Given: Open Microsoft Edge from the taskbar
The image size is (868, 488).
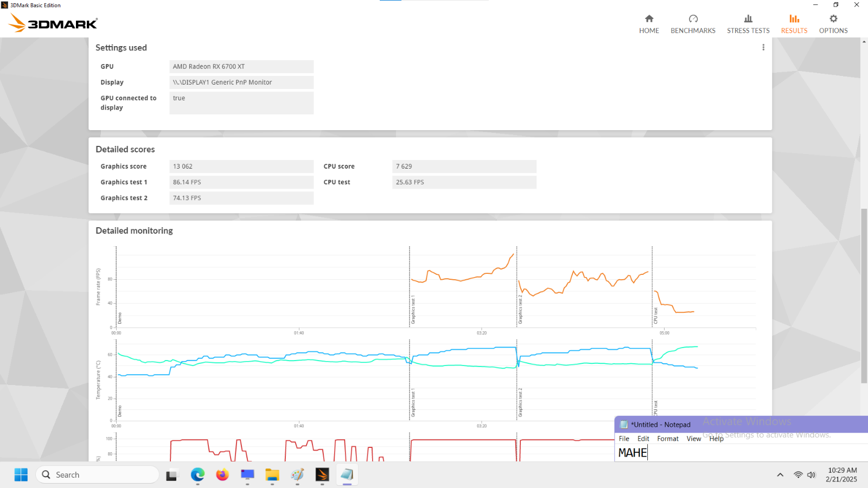Looking at the screenshot, I should click(x=197, y=475).
